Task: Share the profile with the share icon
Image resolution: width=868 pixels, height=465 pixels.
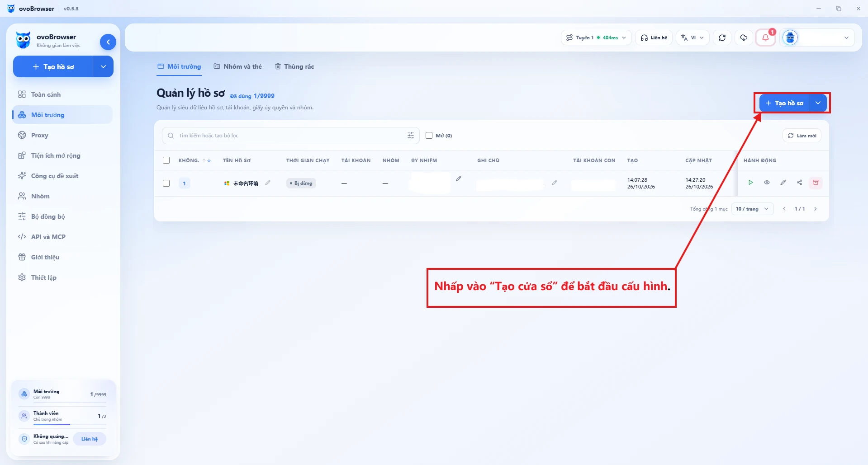Action: click(x=799, y=183)
